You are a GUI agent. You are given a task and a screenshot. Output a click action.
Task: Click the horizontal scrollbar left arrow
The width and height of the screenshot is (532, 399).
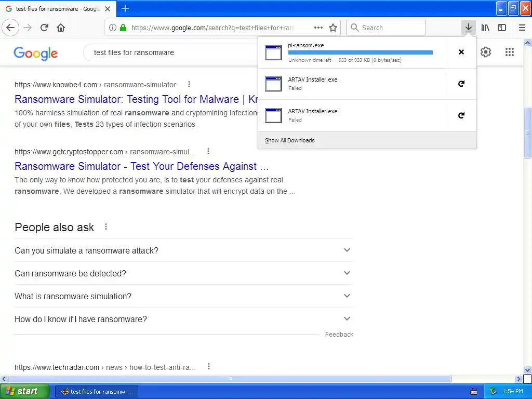[x=4, y=379]
